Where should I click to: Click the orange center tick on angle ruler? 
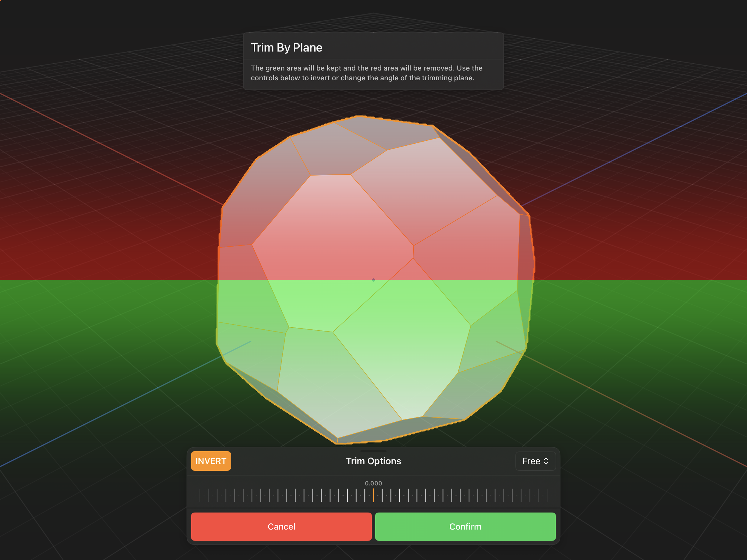coord(373,495)
